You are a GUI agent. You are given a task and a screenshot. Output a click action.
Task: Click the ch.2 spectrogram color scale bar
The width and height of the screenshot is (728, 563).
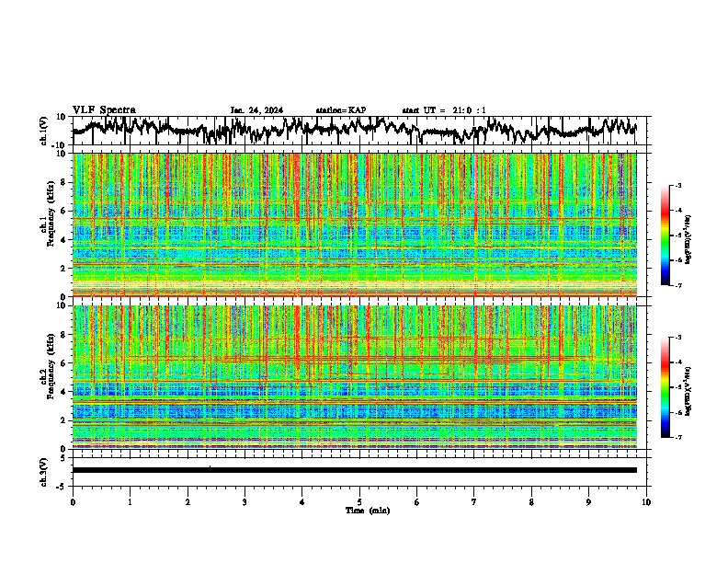665,387
